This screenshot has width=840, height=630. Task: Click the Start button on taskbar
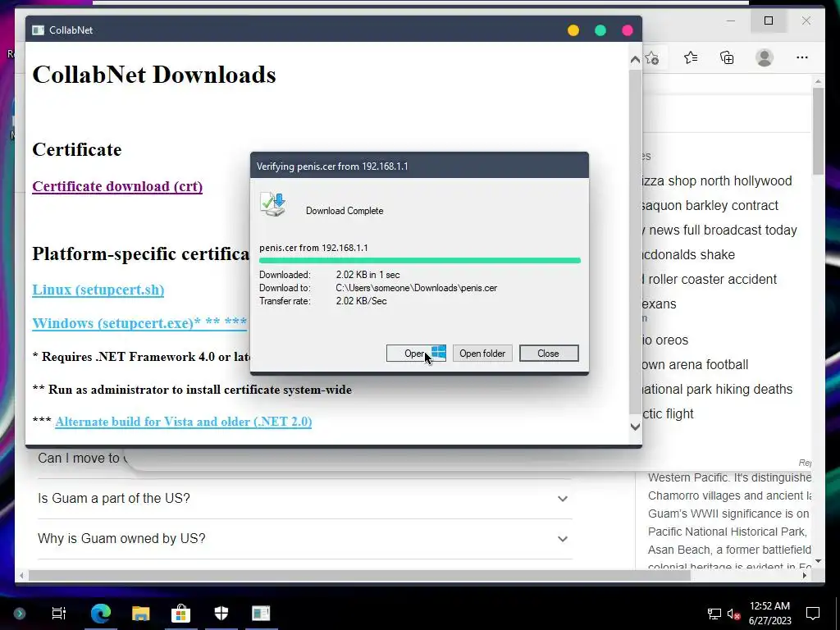(20, 614)
